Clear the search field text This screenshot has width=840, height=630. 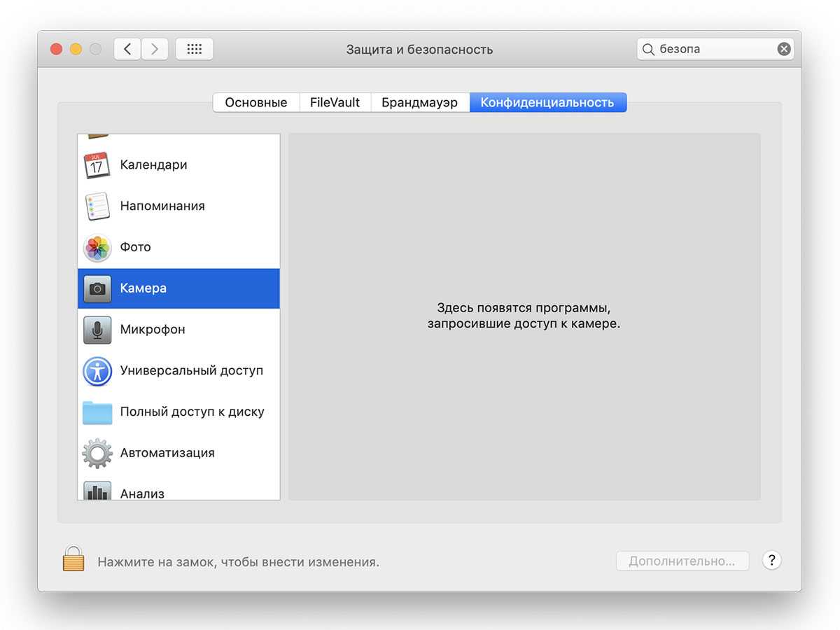(784, 49)
